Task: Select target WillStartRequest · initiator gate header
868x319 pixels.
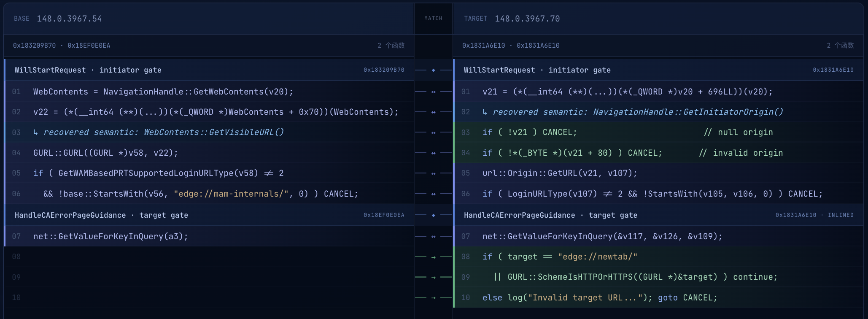Action: [x=659, y=70]
